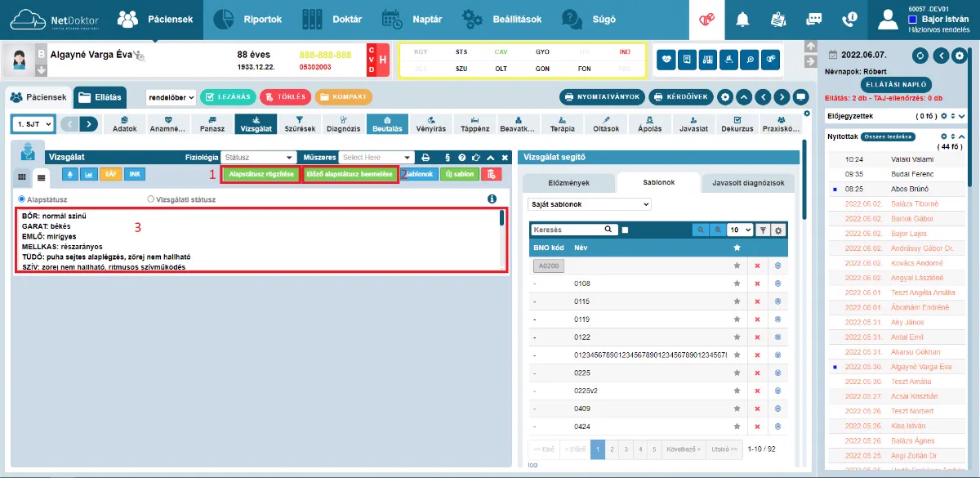
Task: Click the lab flask icon button
Action: point(729,59)
